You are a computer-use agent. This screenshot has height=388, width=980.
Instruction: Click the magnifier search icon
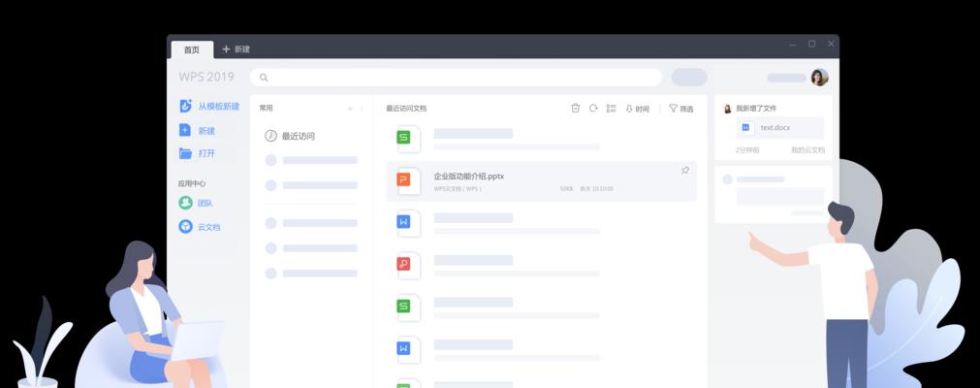[x=264, y=78]
